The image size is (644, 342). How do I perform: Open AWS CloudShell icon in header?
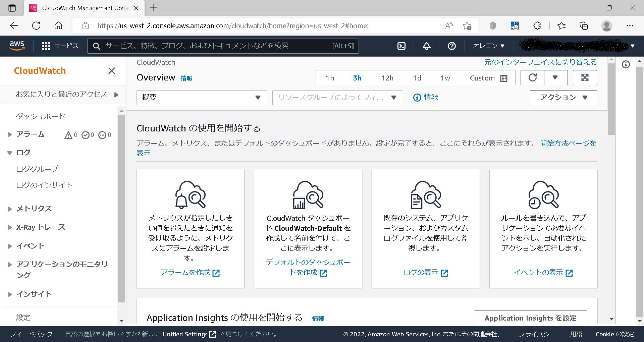point(401,46)
